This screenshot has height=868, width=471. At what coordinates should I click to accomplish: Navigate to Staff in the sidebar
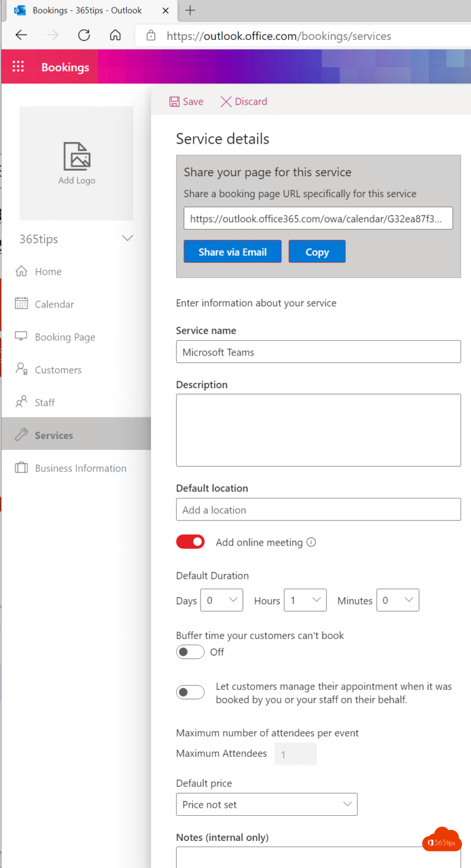44,403
